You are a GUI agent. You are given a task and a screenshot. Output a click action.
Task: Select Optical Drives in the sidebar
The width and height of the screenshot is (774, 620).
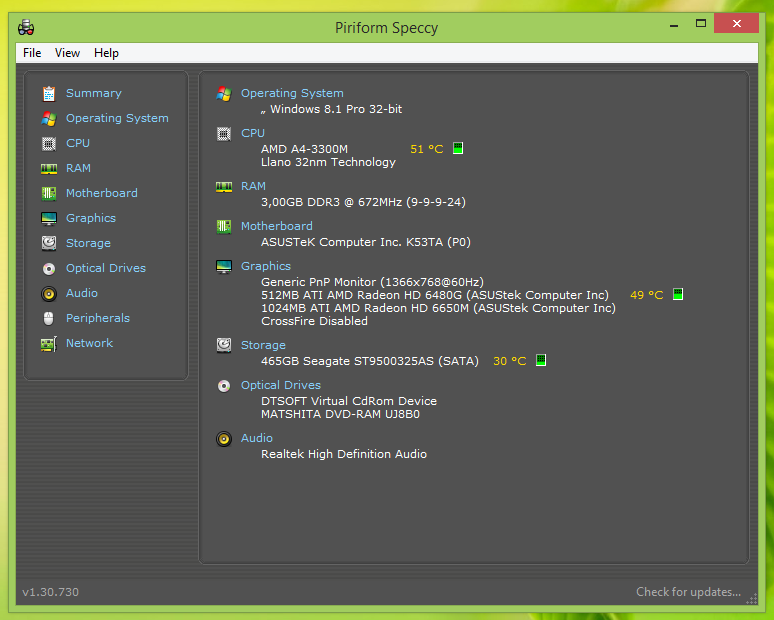(x=106, y=268)
